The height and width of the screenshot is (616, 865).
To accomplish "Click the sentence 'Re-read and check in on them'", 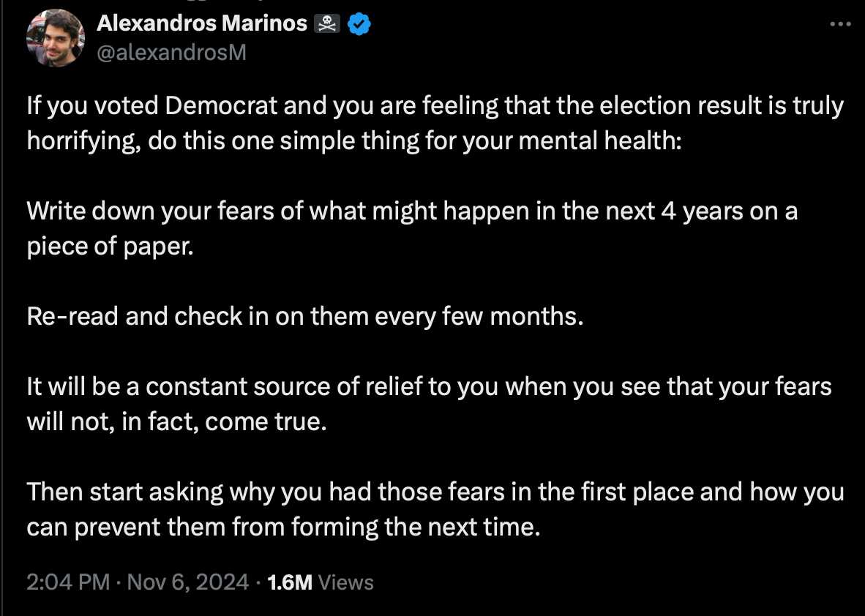I will pyautogui.click(x=305, y=317).
